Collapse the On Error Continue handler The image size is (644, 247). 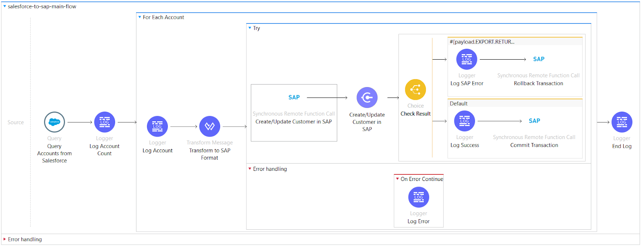[x=397, y=179]
